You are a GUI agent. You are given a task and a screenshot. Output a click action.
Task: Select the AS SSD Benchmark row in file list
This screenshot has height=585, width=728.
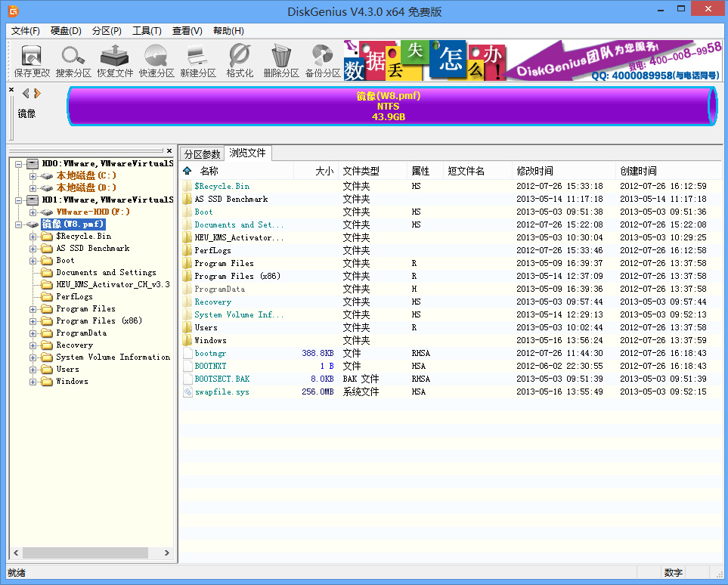point(451,199)
